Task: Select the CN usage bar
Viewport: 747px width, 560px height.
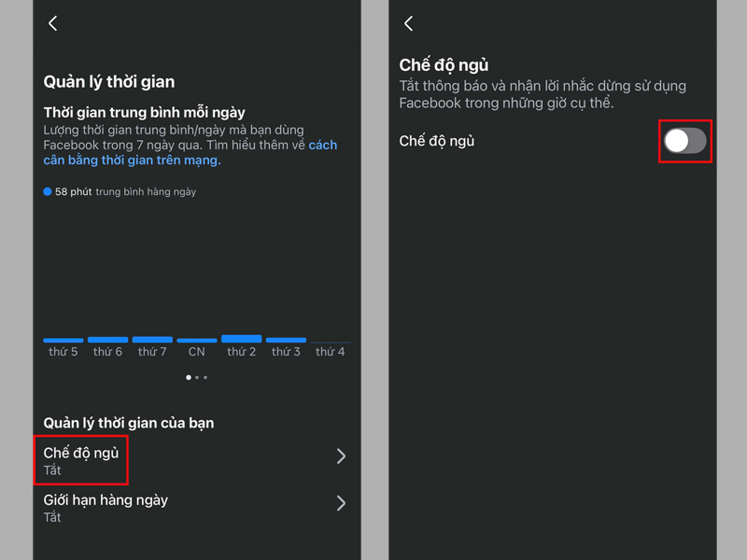Action: [197, 341]
